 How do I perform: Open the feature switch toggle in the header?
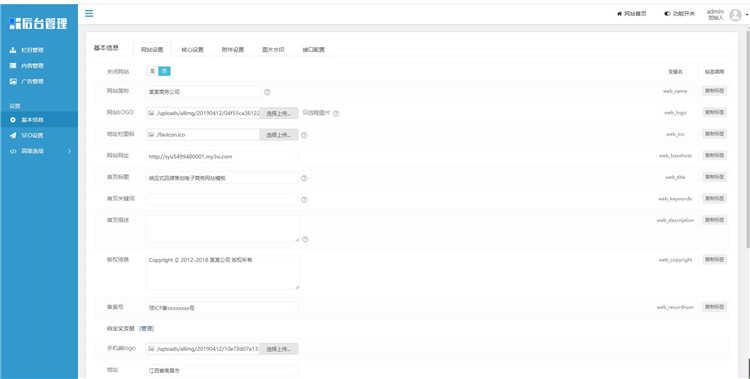point(680,14)
